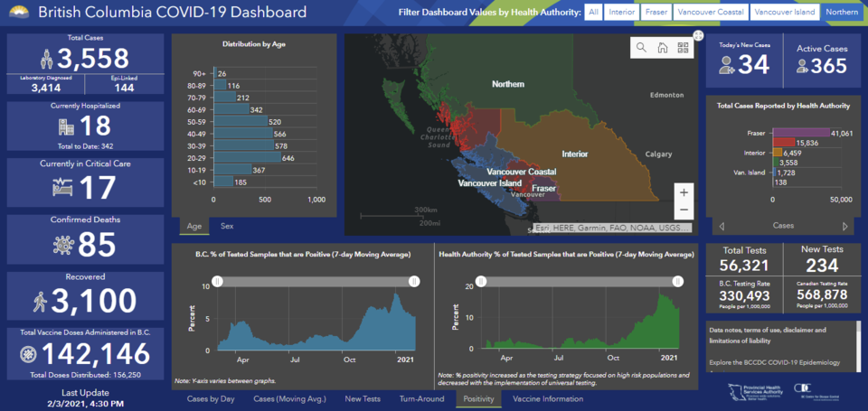Click the Last Update 2/3/2021 timestamp
Image resolution: width=868 pixels, height=411 pixels.
click(x=86, y=403)
